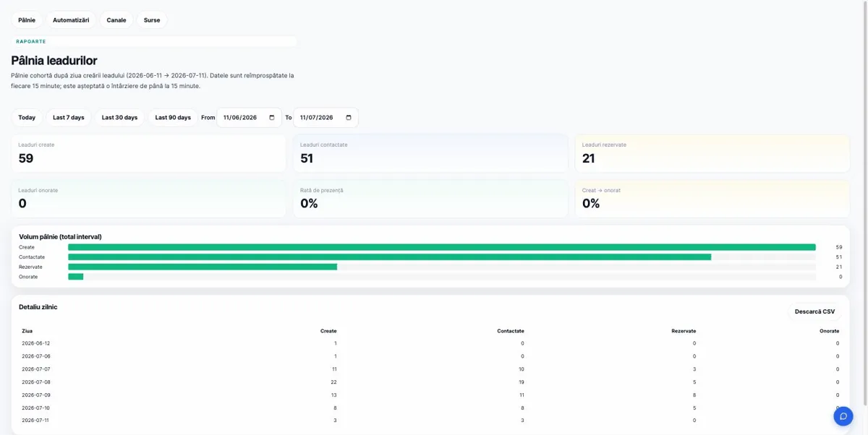Click the Ziua column header
This screenshot has height=435, width=868.
point(27,331)
